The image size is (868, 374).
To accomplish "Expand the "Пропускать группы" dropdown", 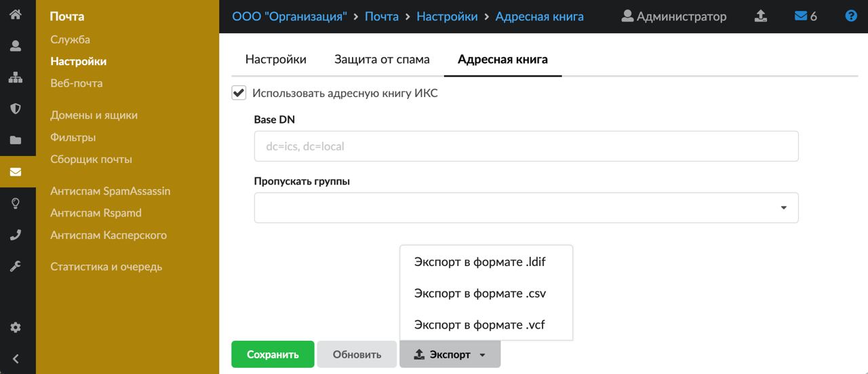I will click(526, 208).
